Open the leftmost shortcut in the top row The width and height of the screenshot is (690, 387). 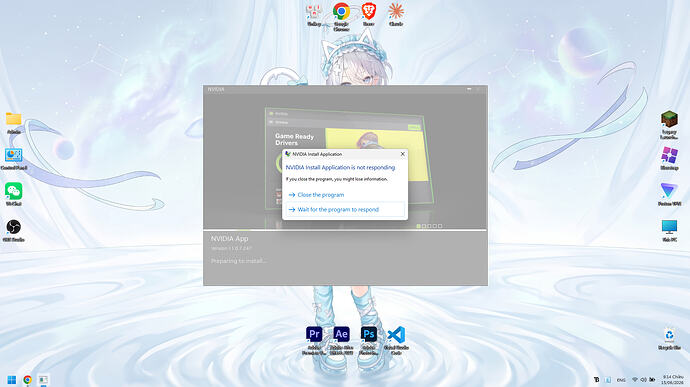pos(314,15)
